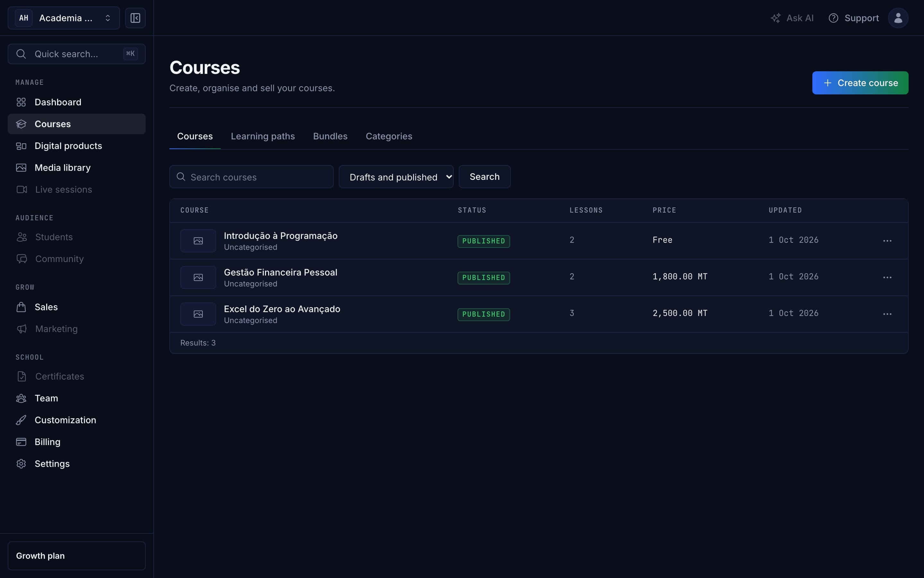Click the Live sessions camera icon
This screenshot has width=924, height=578.
pos(22,189)
